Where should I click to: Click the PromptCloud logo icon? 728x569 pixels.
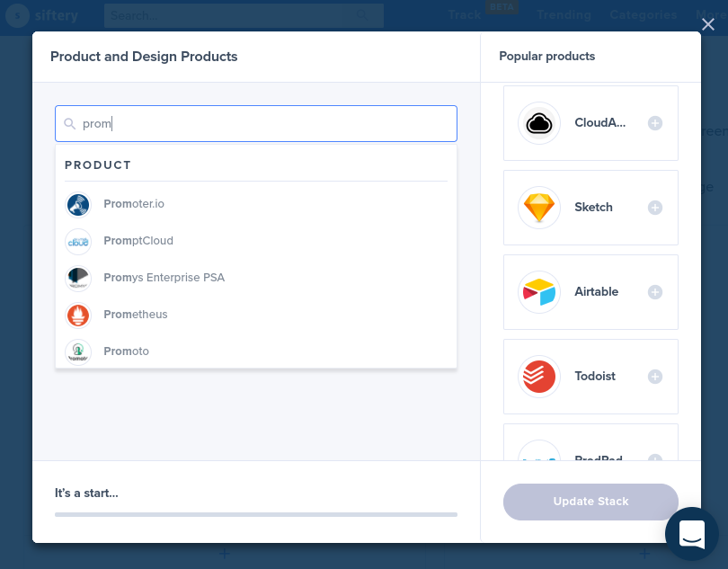[78, 241]
